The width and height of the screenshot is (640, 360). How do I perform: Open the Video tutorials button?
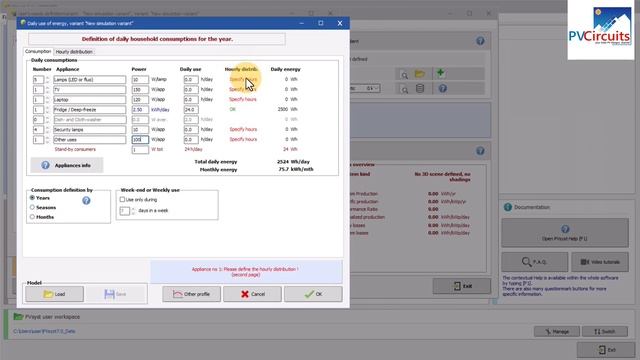pos(600,262)
